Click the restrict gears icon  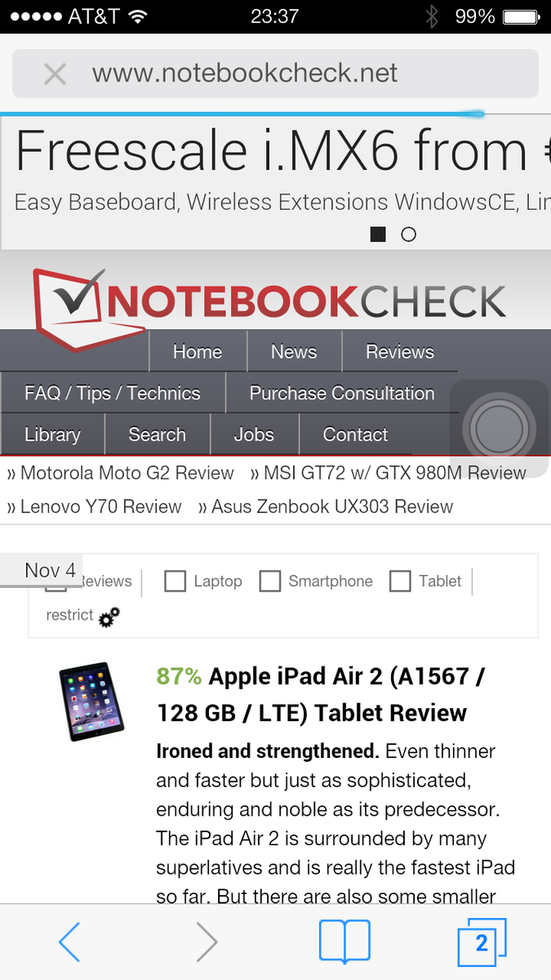click(109, 617)
